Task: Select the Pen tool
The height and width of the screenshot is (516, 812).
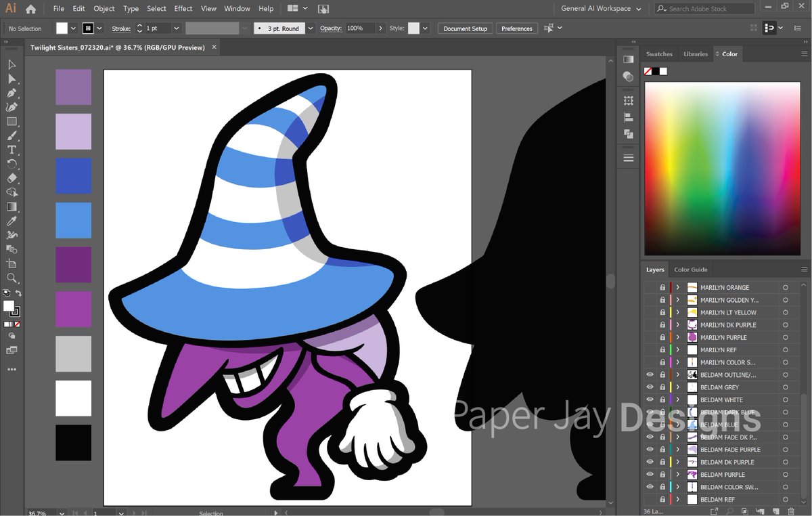Action: pyautogui.click(x=12, y=93)
